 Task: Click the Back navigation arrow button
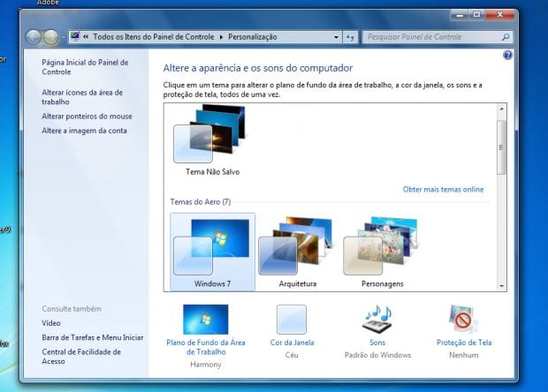point(34,37)
